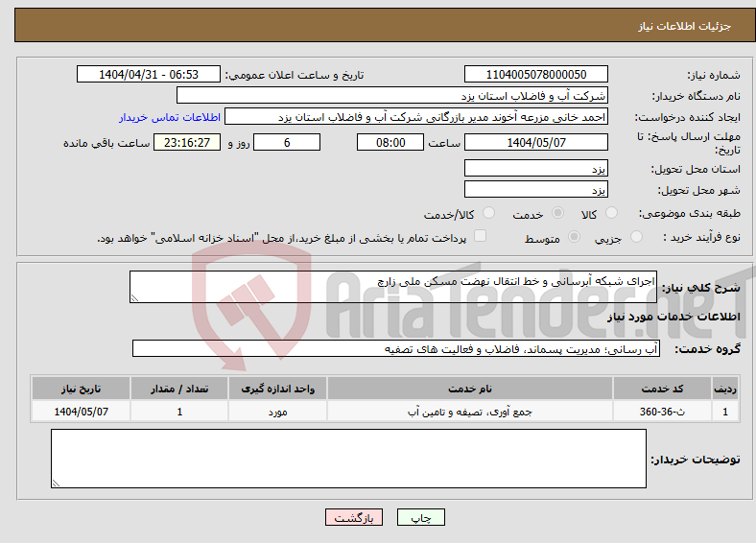Screen dimensions: 756x543
Task: Click service code cell ث-36-360
Action: (663, 412)
